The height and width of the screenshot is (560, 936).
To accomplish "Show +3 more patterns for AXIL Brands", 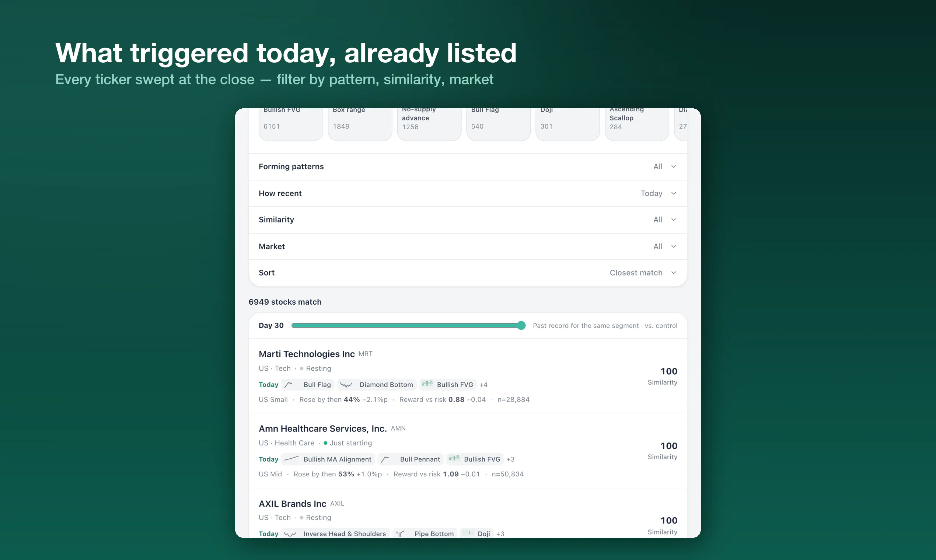I will click(x=500, y=533).
